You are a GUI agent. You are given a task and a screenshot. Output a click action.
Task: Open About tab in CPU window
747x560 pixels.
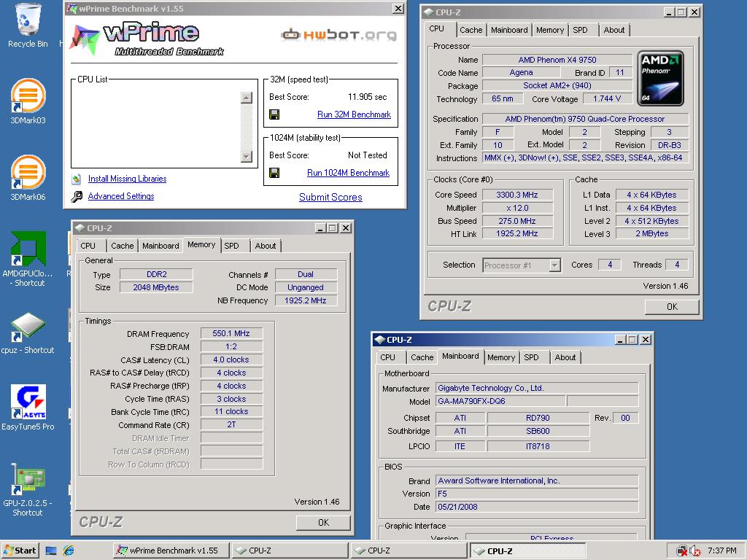614,30
